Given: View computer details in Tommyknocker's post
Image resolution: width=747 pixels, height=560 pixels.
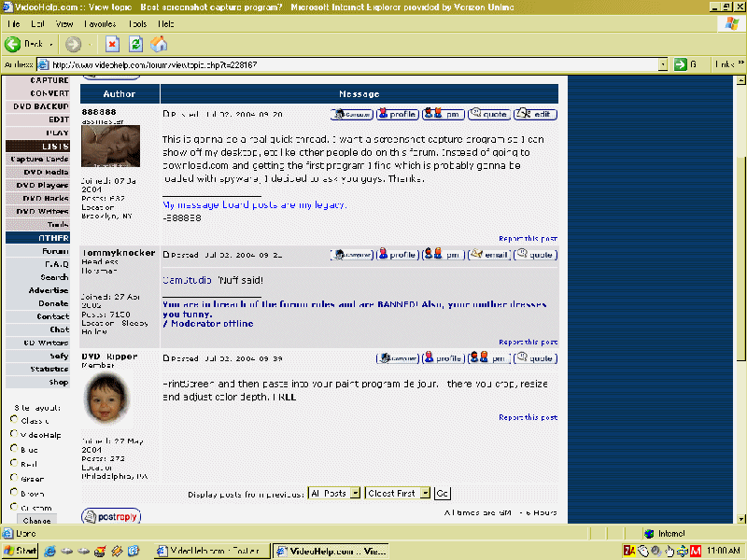Looking at the screenshot, I should point(352,255).
